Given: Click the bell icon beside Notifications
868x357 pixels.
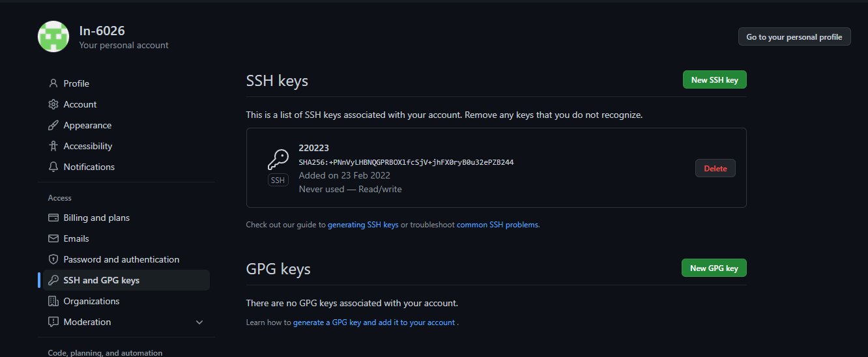Looking at the screenshot, I should pos(53,167).
